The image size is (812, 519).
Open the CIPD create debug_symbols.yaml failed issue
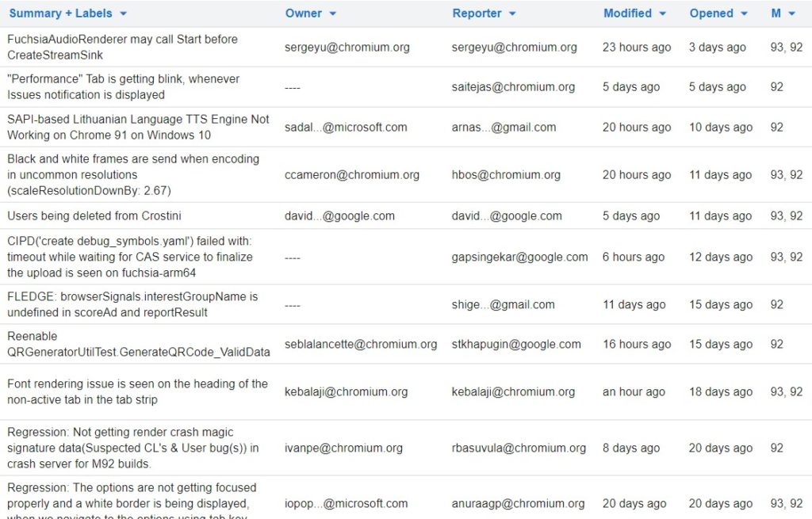tap(130, 257)
